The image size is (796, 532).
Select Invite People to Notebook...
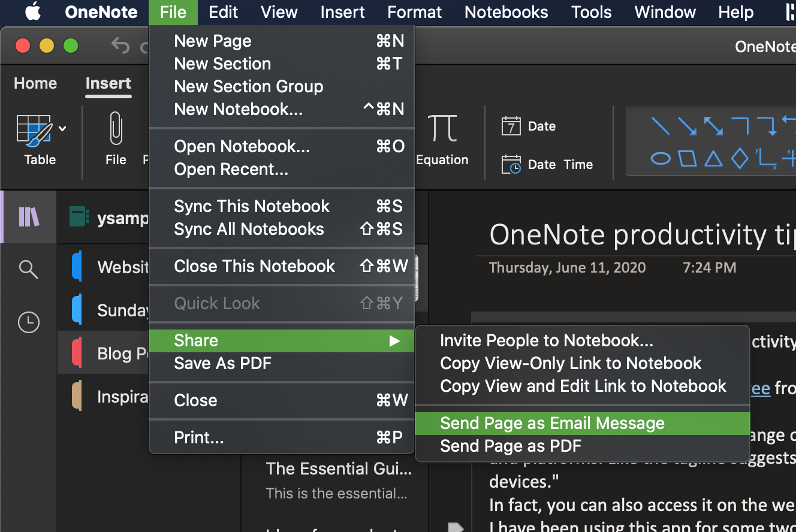(x=582, y=340)
